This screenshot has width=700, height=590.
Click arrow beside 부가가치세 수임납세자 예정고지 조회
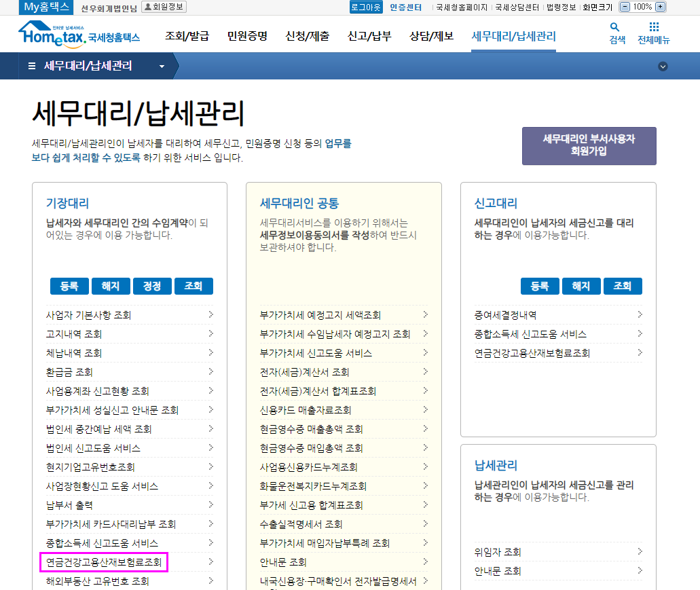click(425, 334)
